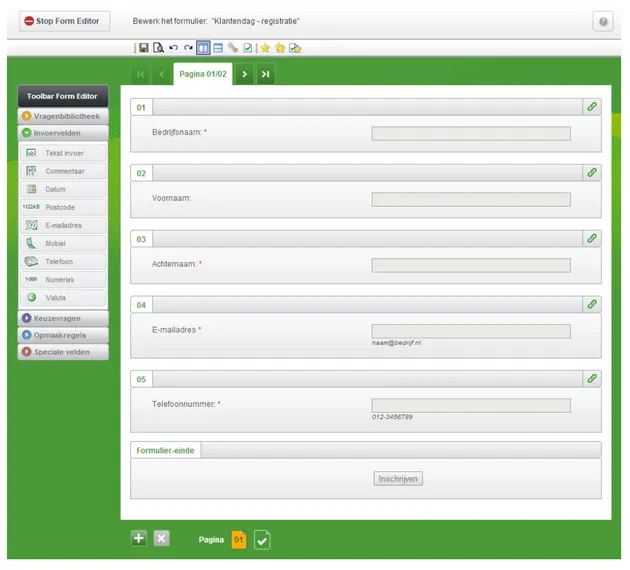Click the page checkmark toolbar icon
The width and height of the screenshot is (630, 570).
click(248, 48)
